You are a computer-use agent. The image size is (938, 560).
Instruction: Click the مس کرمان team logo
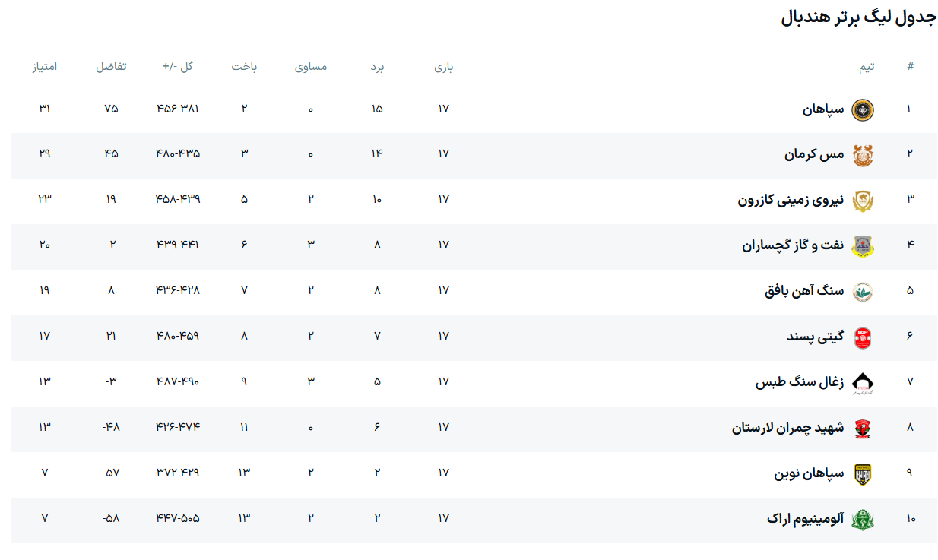pyautogui.click(x=862, y=155)
